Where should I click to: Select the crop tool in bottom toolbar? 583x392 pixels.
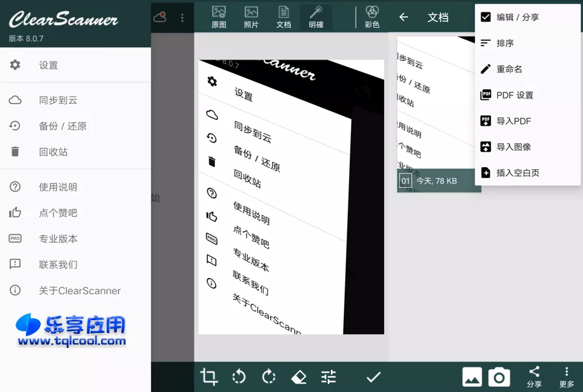click(209, 376)
